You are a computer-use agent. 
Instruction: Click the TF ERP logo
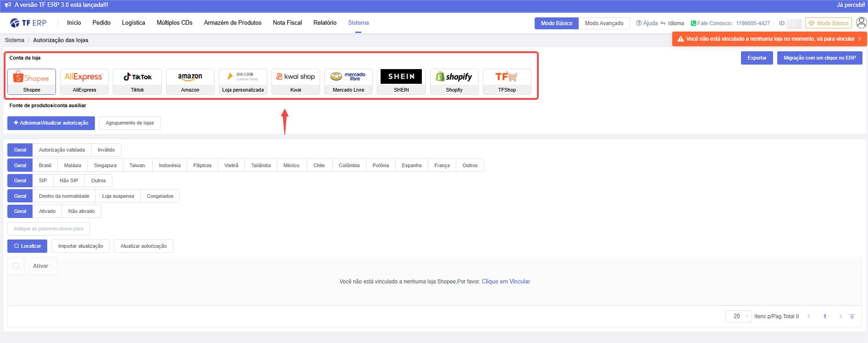point(28,23)
